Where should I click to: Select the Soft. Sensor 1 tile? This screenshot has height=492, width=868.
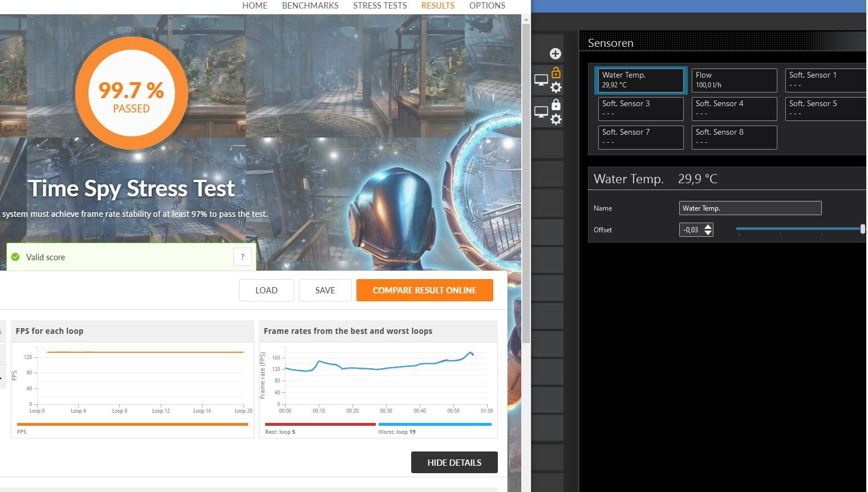(x=826, y=80)
